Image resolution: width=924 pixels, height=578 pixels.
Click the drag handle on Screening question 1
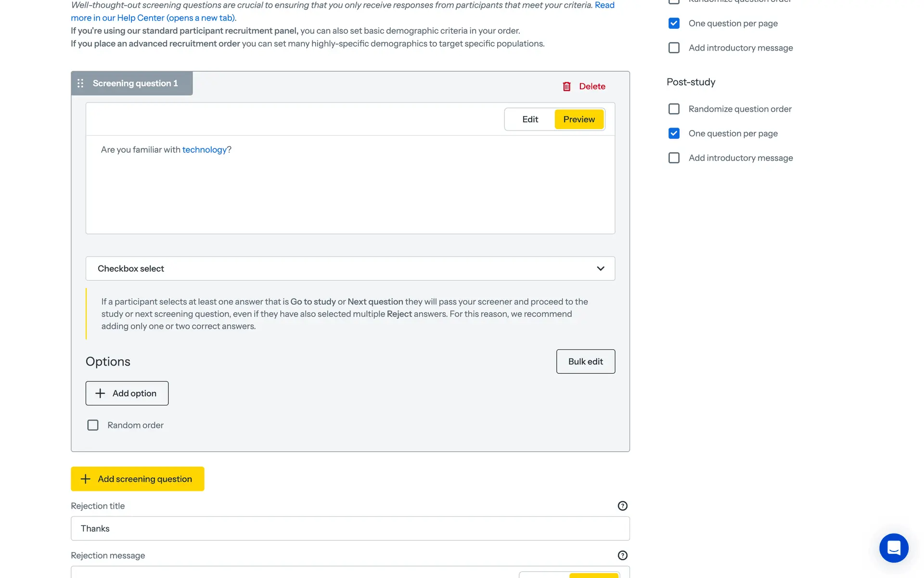80,83
